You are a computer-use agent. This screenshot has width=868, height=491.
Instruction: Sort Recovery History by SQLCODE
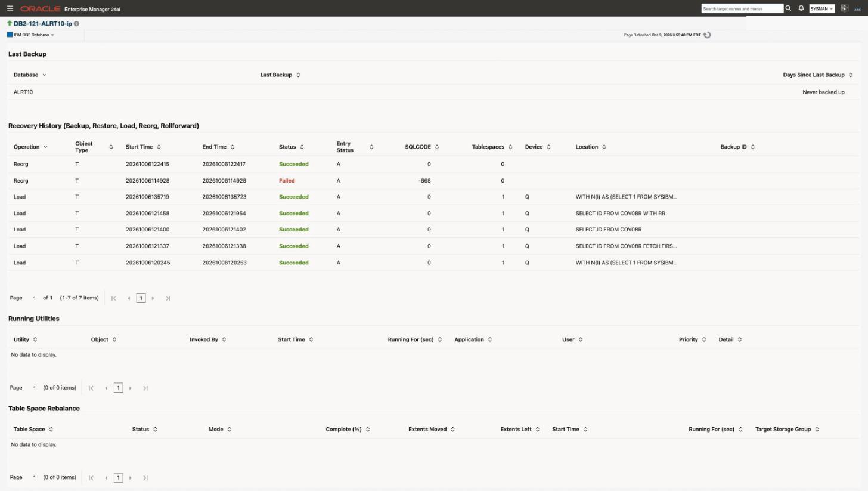point(436,147)
